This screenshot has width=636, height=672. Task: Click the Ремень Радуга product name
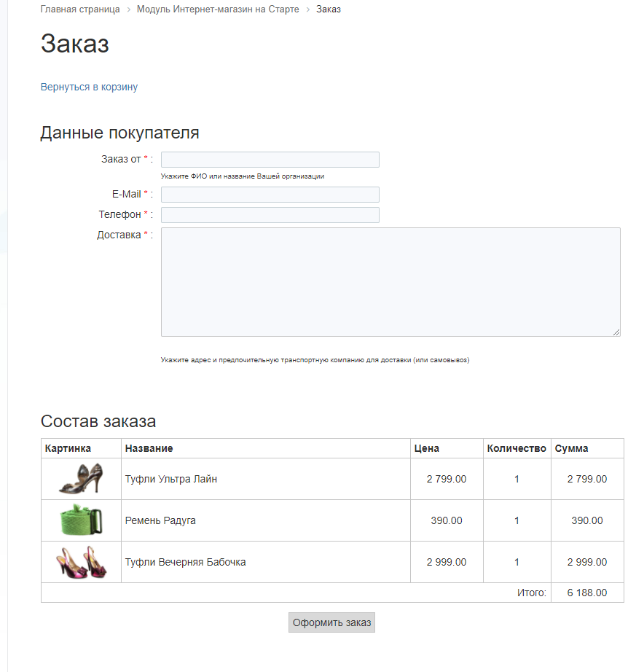tap(160, 520)
